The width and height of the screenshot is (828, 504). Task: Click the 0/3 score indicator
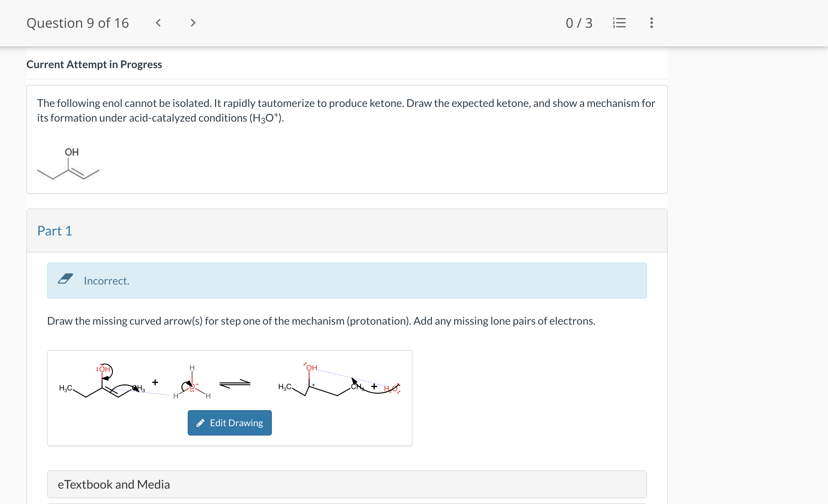[x=578, y=22]
